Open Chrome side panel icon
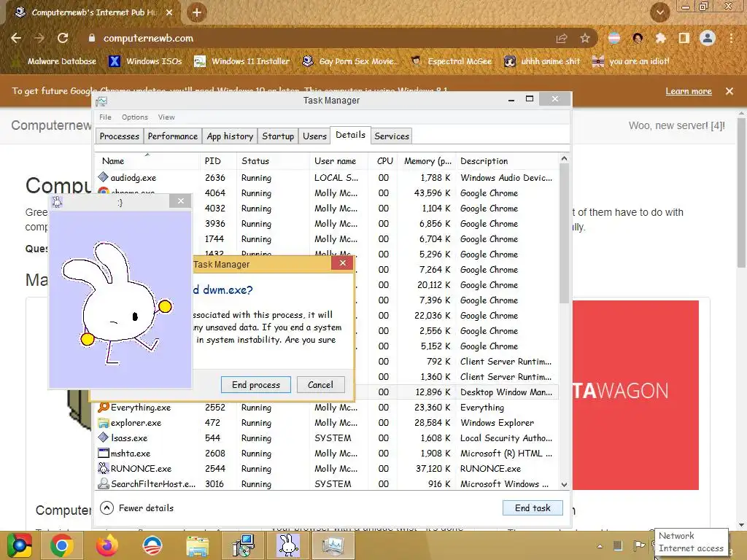This screenshot has height=560, width=747. click(684, 38)
